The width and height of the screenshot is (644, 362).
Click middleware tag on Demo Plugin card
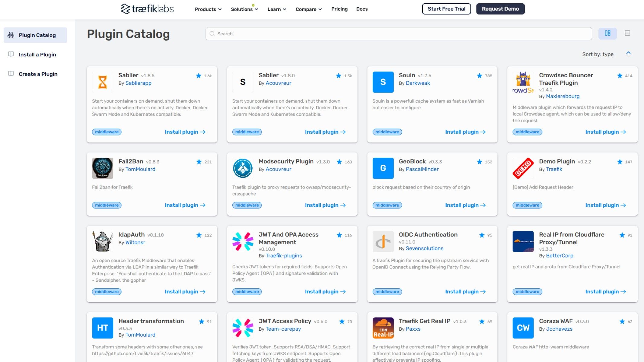(527, 205)
